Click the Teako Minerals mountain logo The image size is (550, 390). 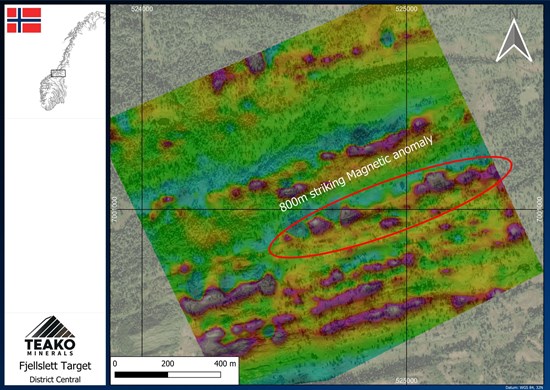(50, 327)
